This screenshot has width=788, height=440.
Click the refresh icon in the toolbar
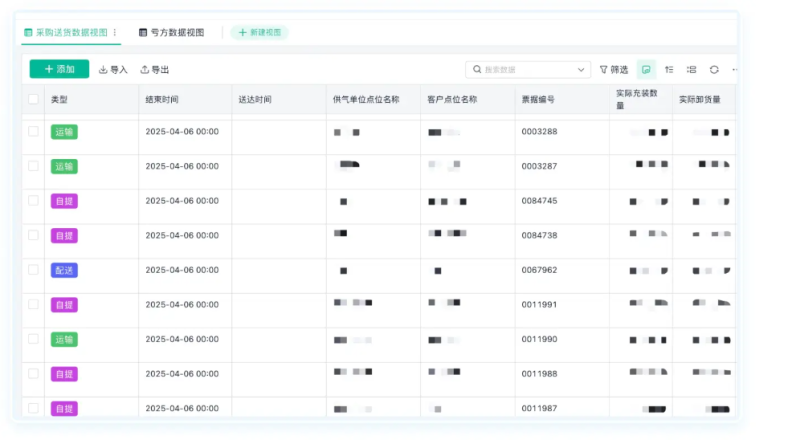(714, 70)
